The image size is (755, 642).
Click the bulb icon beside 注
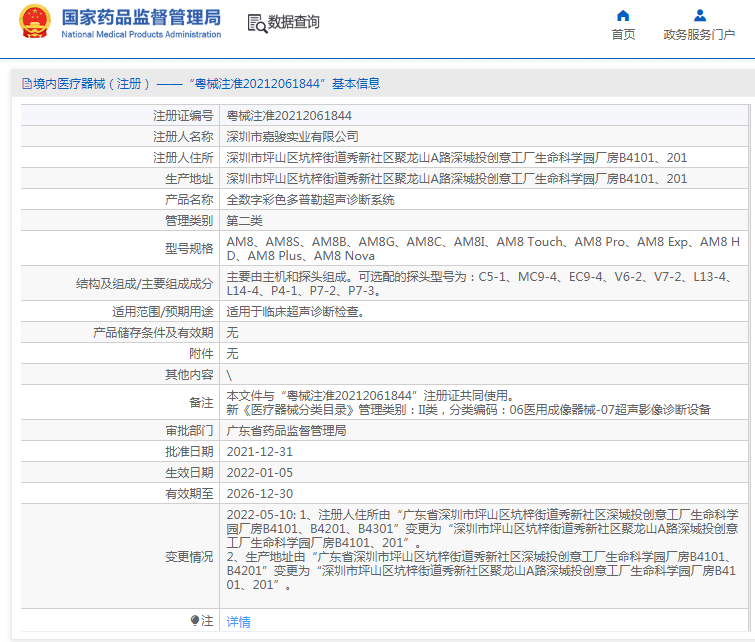(196, 621)
